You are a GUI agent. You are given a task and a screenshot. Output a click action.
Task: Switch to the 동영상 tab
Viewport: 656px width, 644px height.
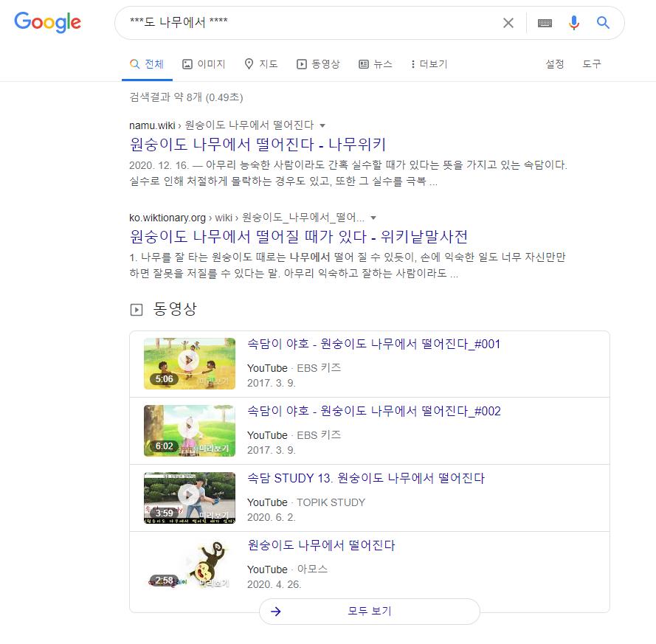[x=318, y=64]
